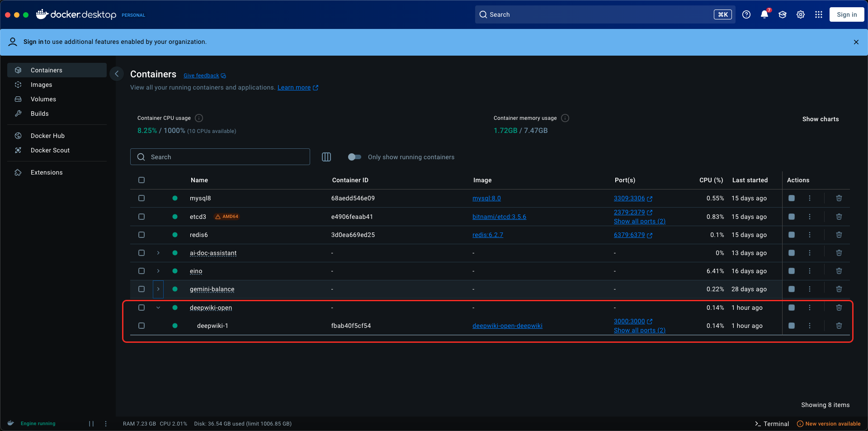Close the sign-in banner
Image resolution: width=868 pixels, height=431 pixels.
(x=856, y=42)
